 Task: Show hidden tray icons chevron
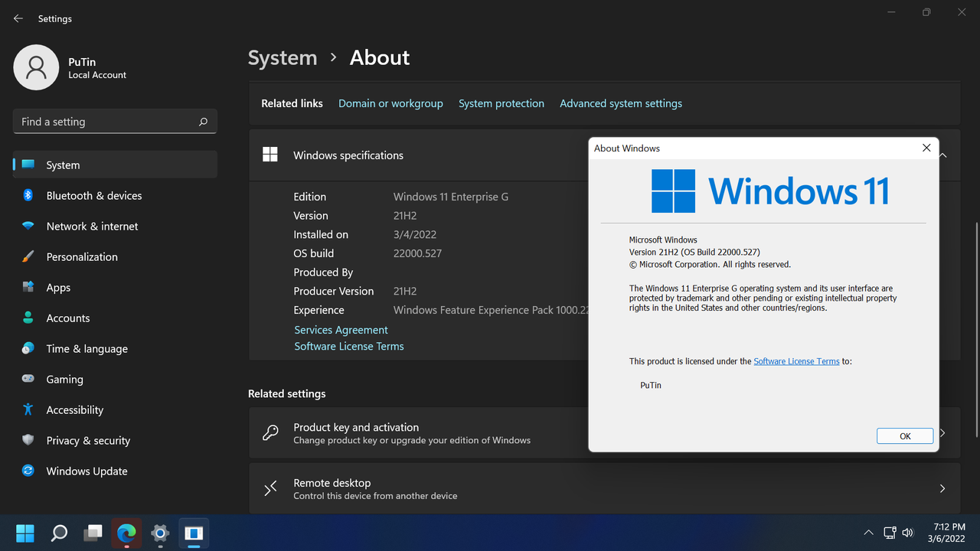click(868, 533)
